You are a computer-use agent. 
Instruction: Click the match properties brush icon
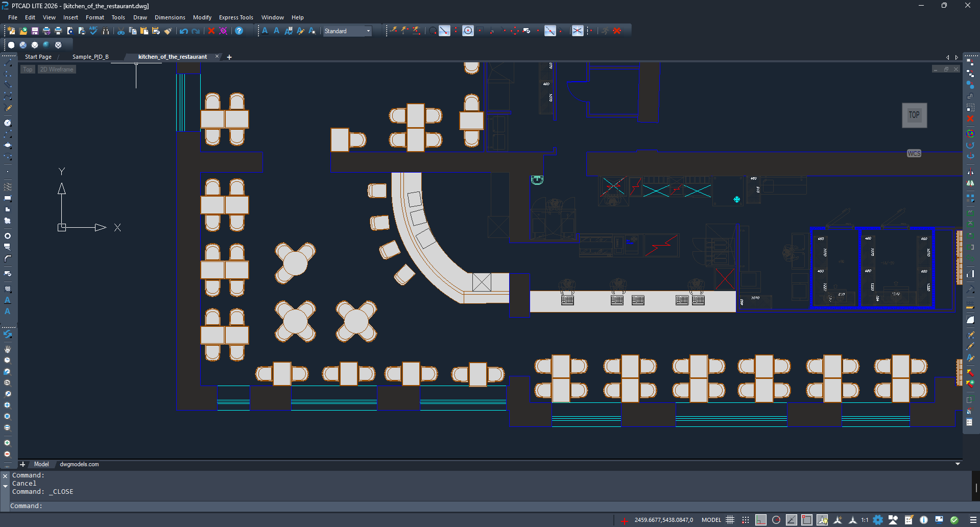click(168, 31)
